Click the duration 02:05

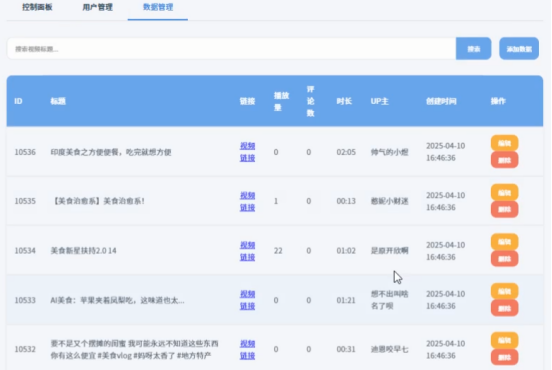click(x=346, y=152)
